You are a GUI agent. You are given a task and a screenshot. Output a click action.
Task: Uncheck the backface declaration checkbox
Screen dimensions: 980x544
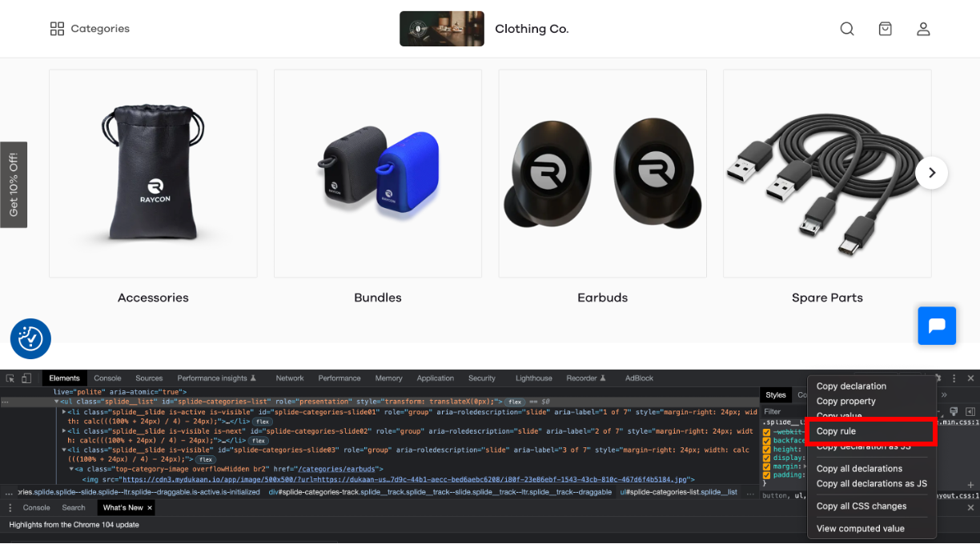(766, 441)
